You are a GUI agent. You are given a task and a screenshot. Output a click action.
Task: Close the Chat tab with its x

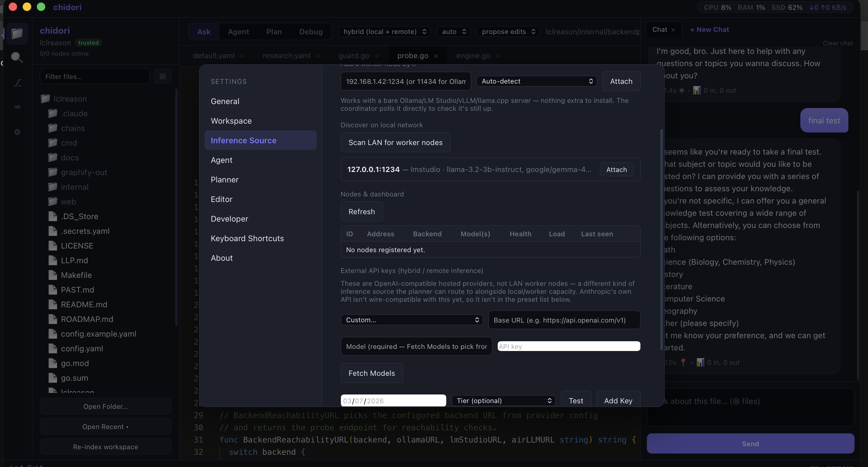click(673, 30)
